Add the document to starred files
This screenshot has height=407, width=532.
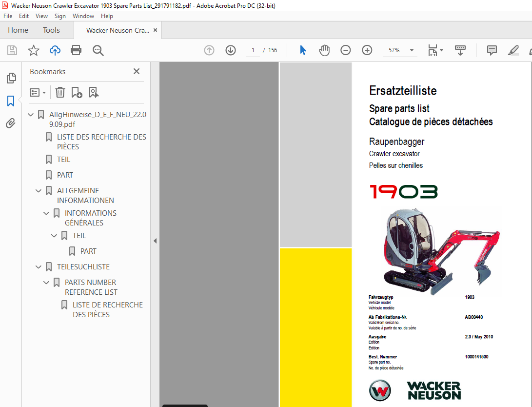(x=33, y=50)
